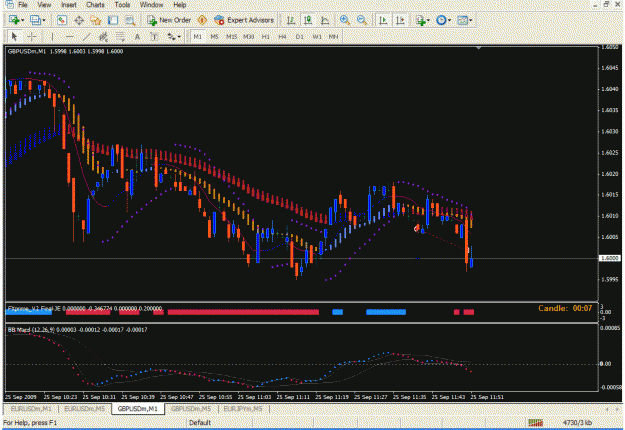Select the Text Label (T) tool

[x=154, y=37]
